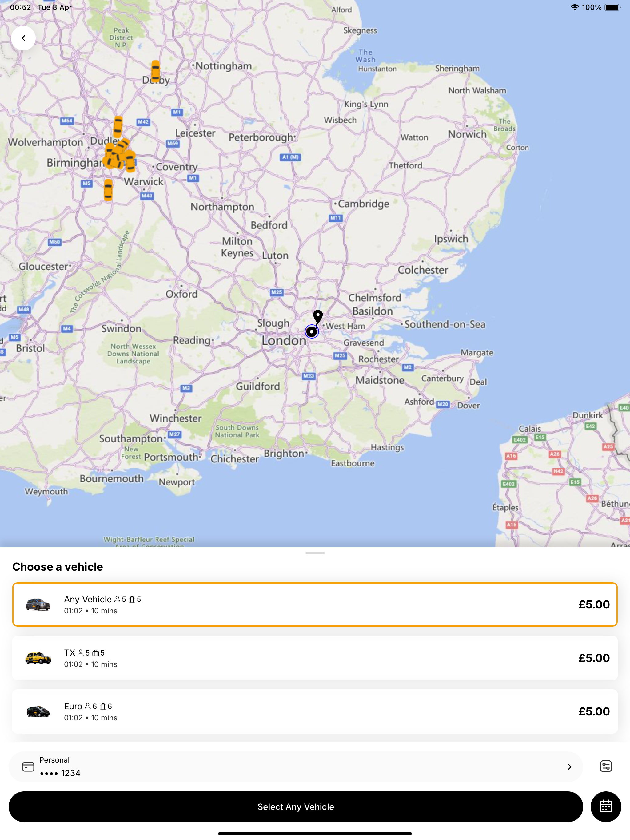The image size is (630, 840).
Task: Tap the Cambridge label on the map
Action: click(364, 204)
